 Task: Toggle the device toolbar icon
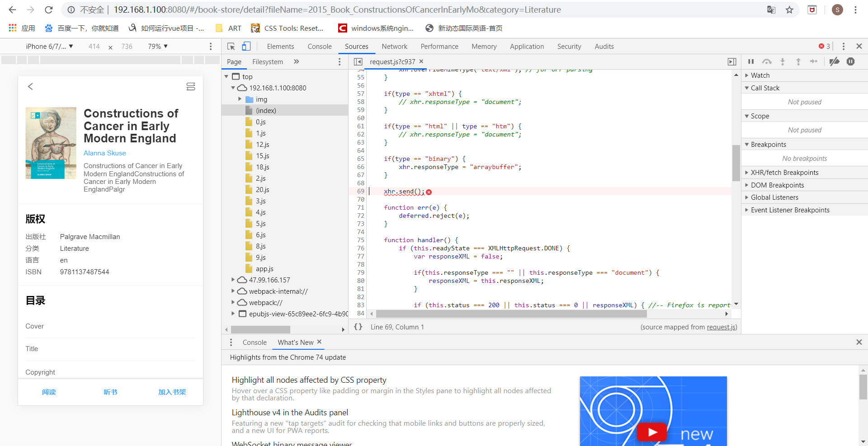(246, 47)
